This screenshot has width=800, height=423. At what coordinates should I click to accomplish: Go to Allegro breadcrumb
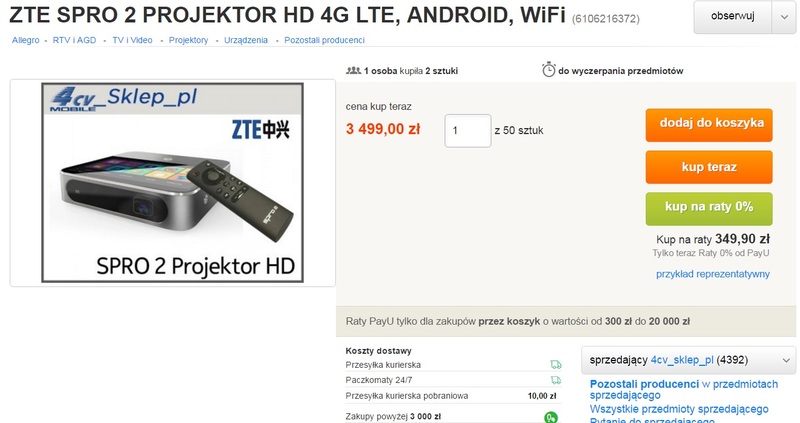pyautogui.click(x=26, y=40)
